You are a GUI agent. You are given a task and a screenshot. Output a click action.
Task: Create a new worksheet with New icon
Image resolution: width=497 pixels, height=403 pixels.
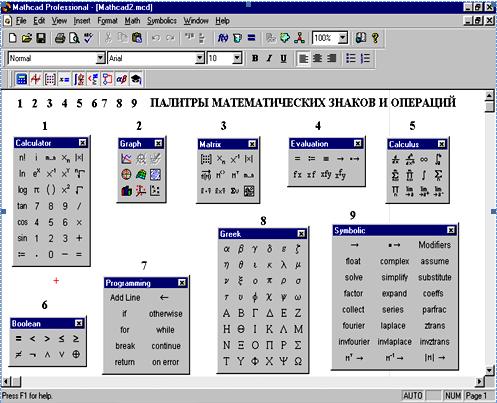12,38
